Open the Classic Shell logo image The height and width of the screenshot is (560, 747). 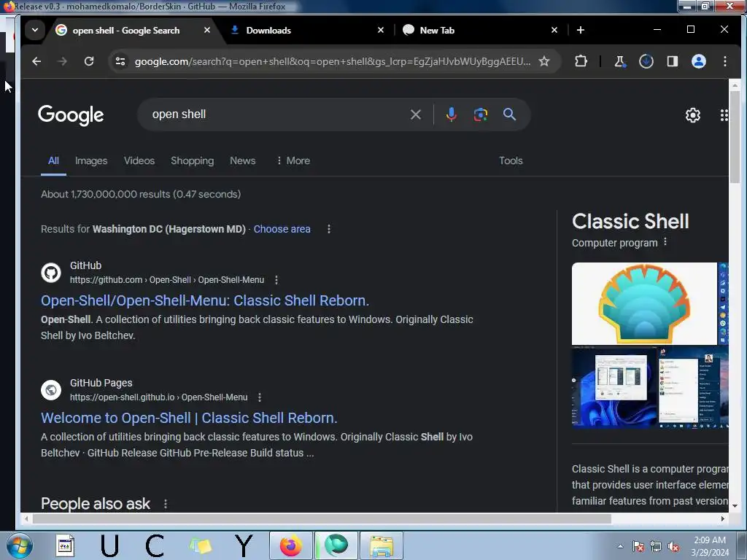pos(644,303)
